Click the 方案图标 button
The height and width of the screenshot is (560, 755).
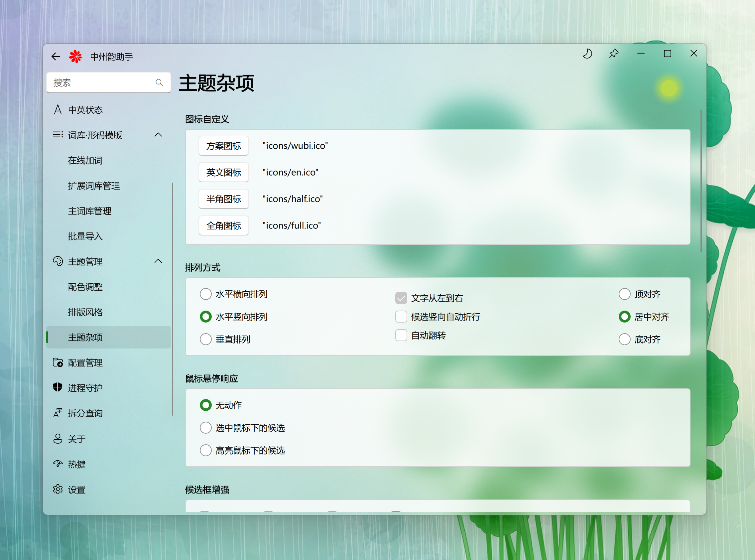coord(223,146)
